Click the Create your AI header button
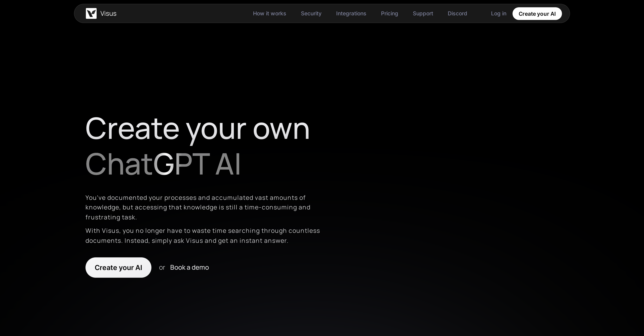Image resolution: width=644 pixels, height=336 pixels. tap(537, 13)
